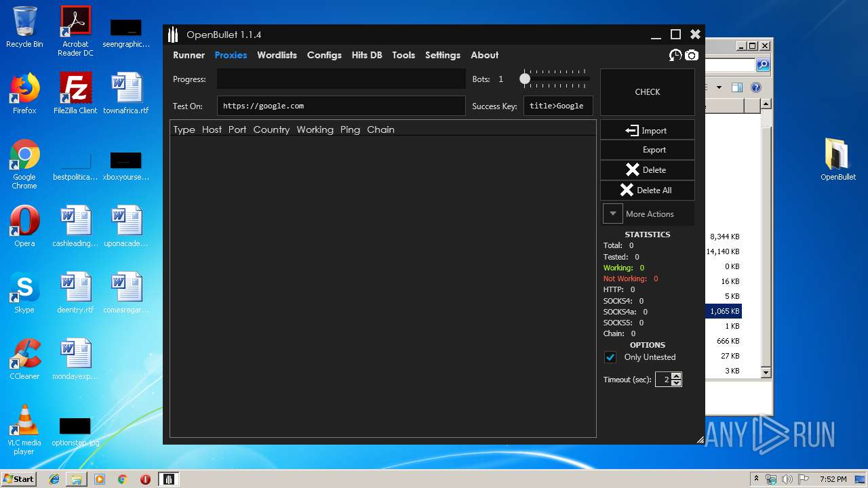This screenshot has width=868, height=488.
Task: Open volume control in system tray
Action: pyautogui.click(x=787, y=479)
